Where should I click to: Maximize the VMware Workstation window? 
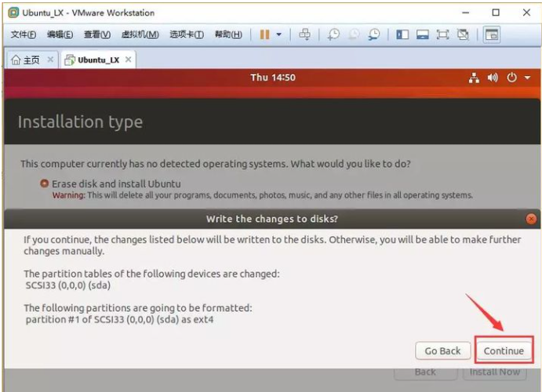point(496,13)
